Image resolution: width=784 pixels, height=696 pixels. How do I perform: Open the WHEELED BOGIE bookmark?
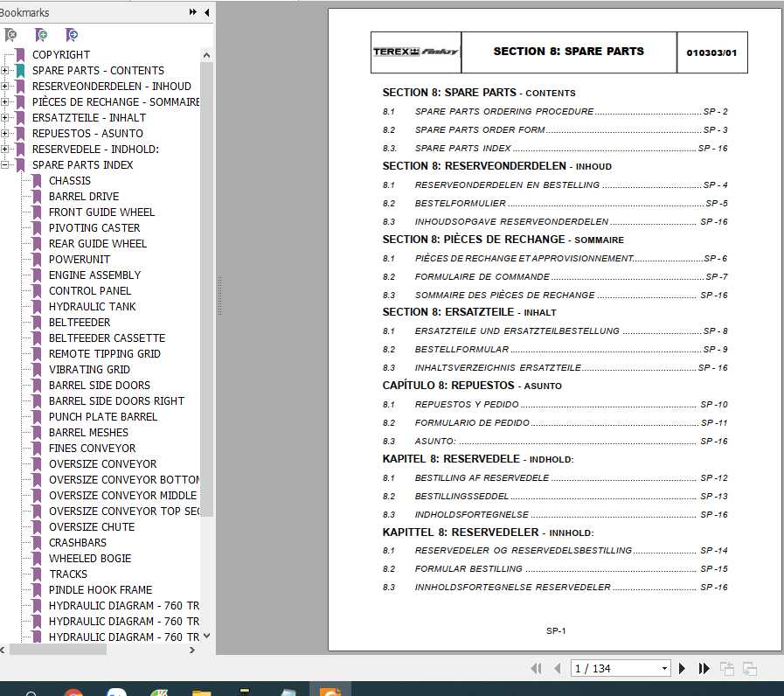(x=90, y=559)
